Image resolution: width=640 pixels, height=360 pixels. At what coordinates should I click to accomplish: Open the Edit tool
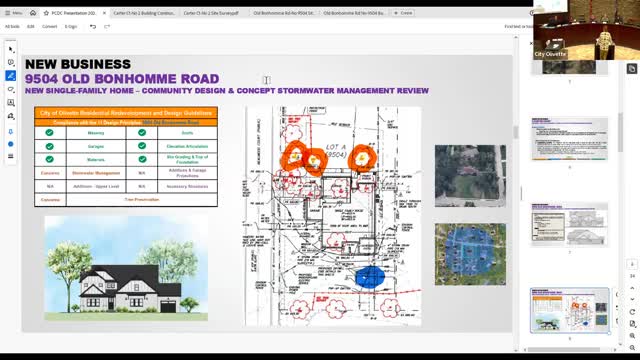tap(31, 27)
